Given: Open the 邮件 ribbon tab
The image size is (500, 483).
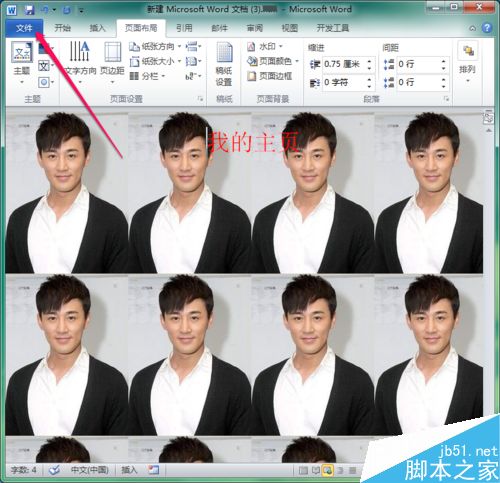Looking at the screenshot, I should (x=219, y=28).
